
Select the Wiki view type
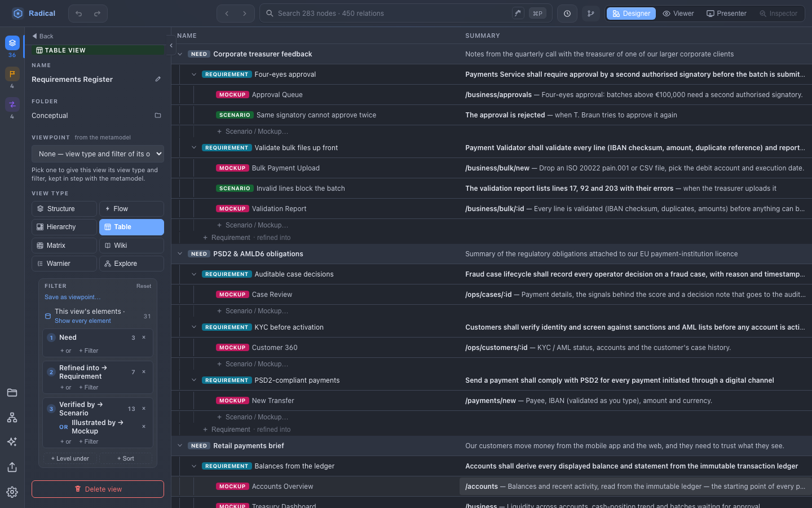pos(131,246)
